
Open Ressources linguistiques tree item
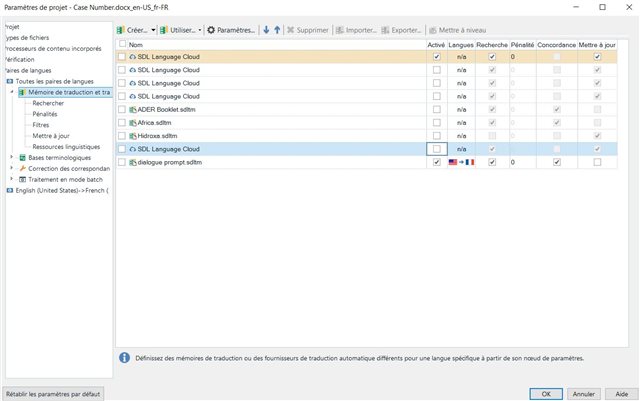66,147
